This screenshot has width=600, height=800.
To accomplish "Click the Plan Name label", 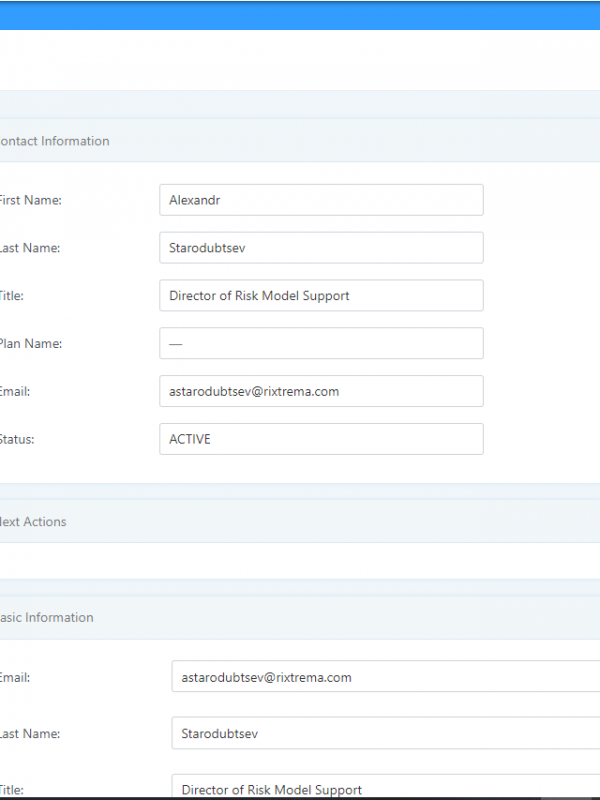I will [31, 344].
